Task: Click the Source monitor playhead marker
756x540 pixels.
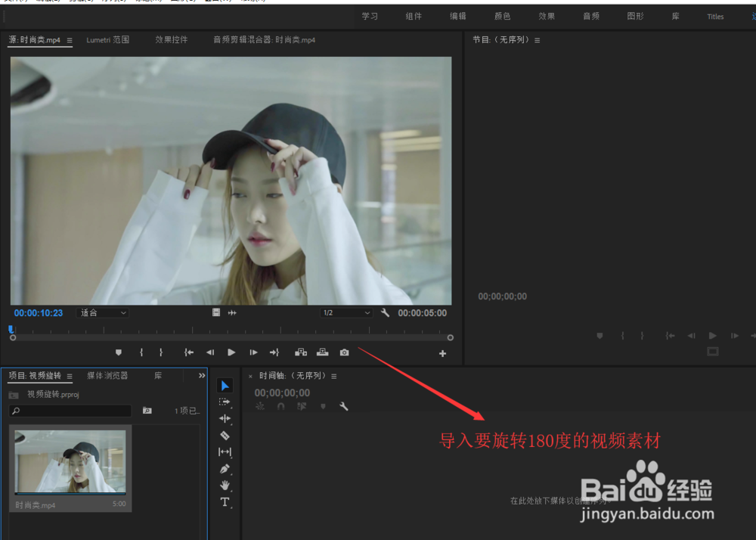Action: click(x=11, y=329)
